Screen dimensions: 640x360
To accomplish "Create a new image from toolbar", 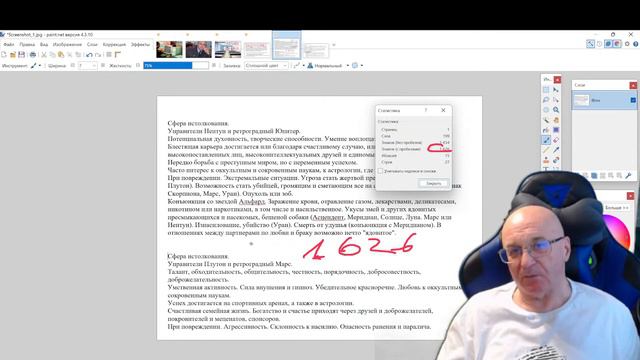I will point(4,55).
